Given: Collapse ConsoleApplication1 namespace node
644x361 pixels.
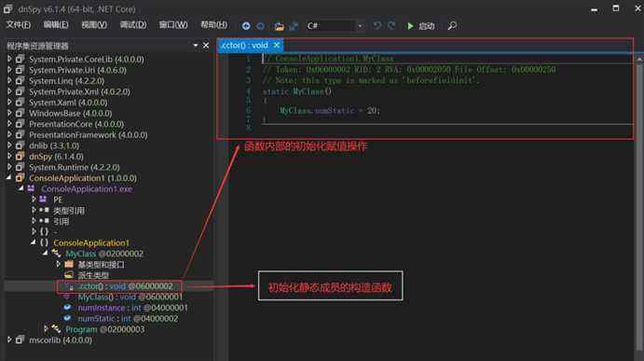Looking at the screenshot, I should 34,243.
